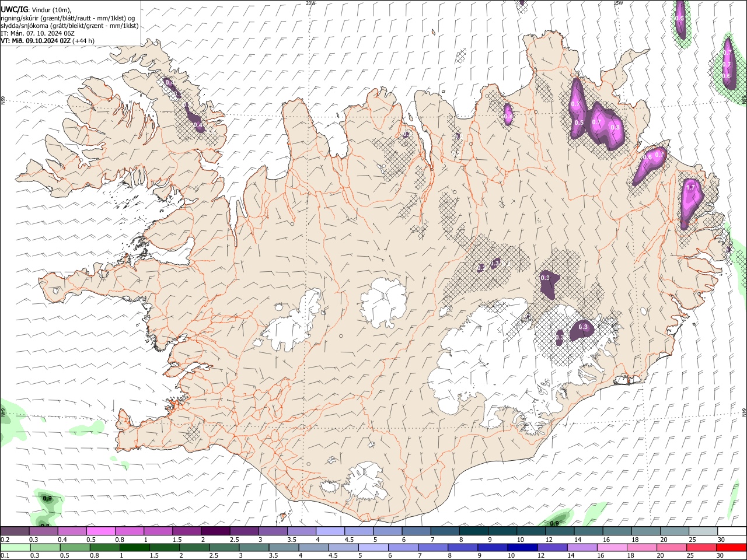Pick the snow legend swatch starting at 1.5
The height and width of the screenshot is (560, 747).
point(186,531)
